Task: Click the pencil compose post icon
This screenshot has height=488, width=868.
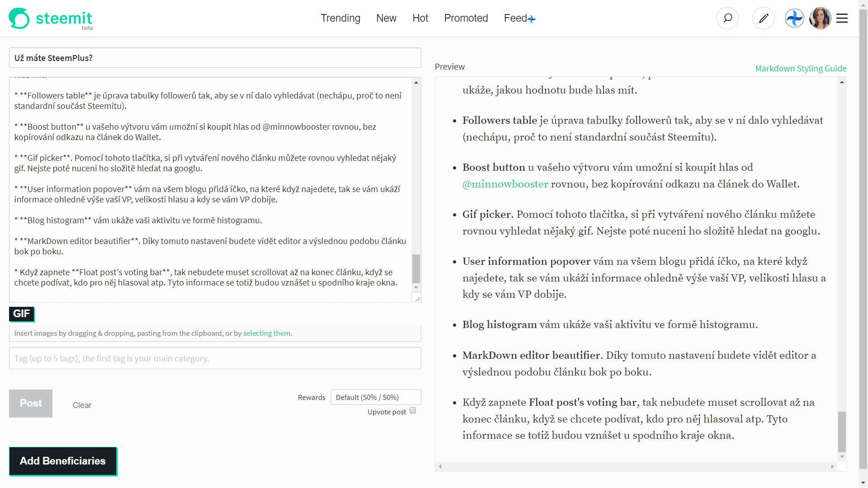Action: pos(764,18)
